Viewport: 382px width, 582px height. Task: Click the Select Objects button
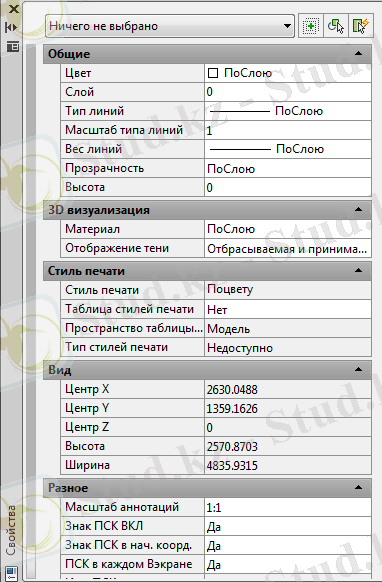tap(336, 26)
